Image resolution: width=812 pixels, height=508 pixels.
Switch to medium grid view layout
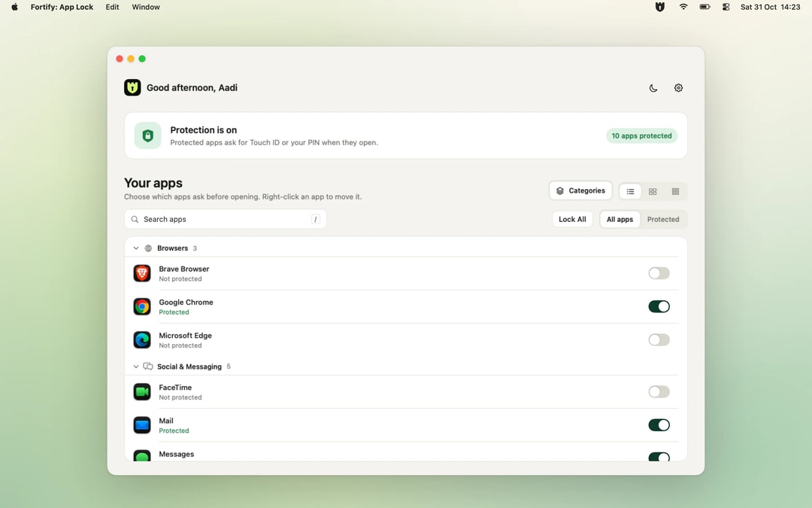click(x=653, y=191)
